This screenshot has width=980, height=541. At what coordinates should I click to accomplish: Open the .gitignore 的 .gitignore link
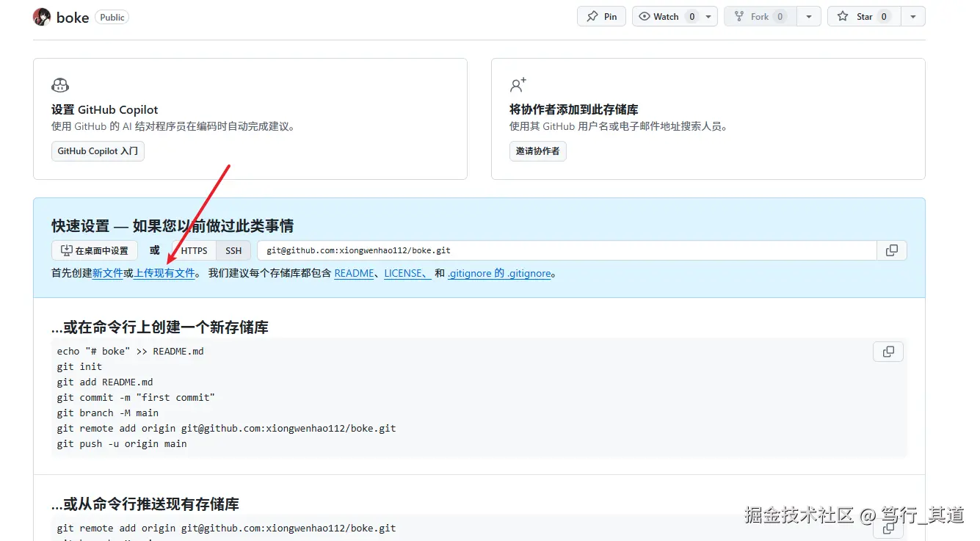click(499, 273)
